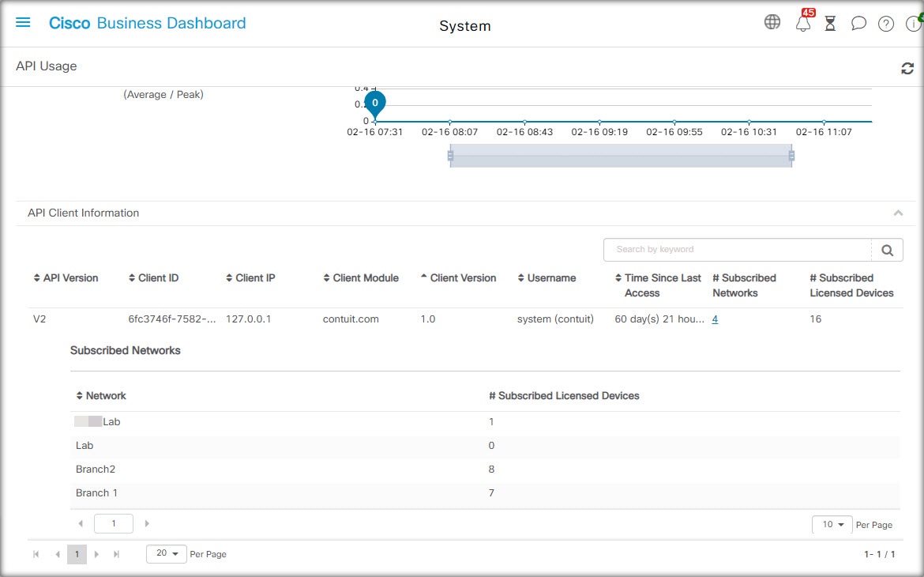
Task: Sort table by API Version
Action: pyautogui.click(x=66, y=278)
